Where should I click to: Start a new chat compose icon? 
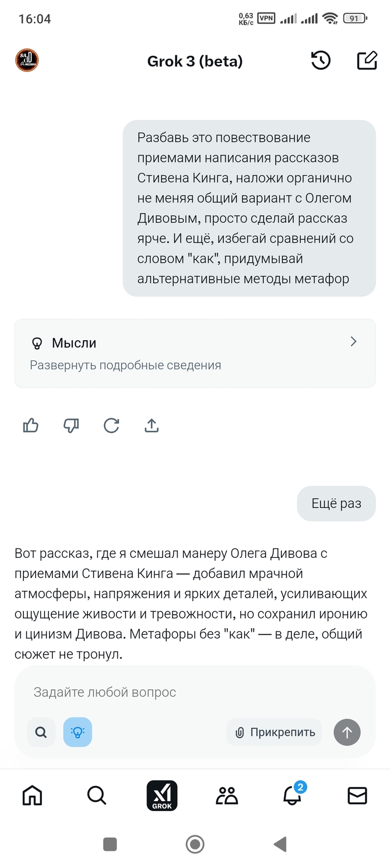coord(367,61)
